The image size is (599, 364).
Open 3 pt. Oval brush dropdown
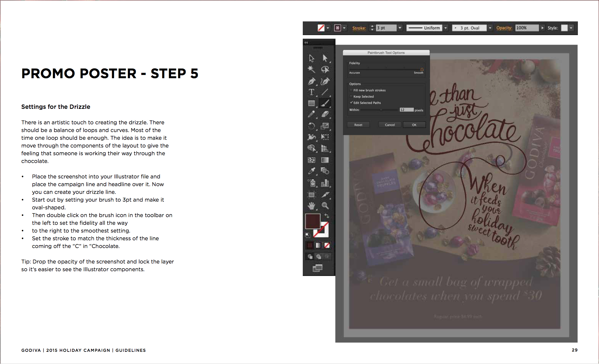(490, 28)
